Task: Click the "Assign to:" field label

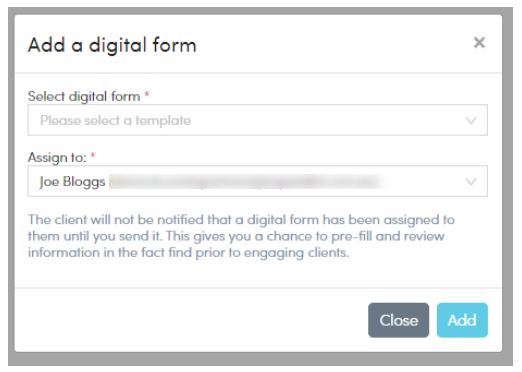Action: pos(57,157)
